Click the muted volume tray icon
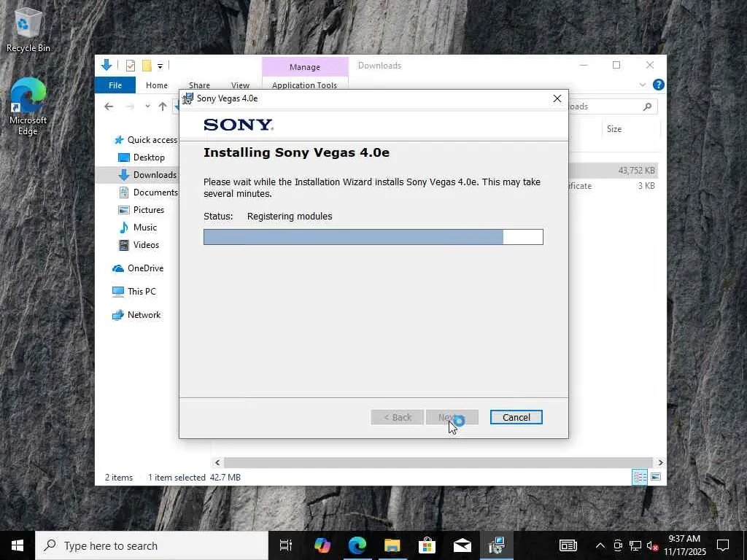The height and width of the screenshot is (560, 747). 652,545
